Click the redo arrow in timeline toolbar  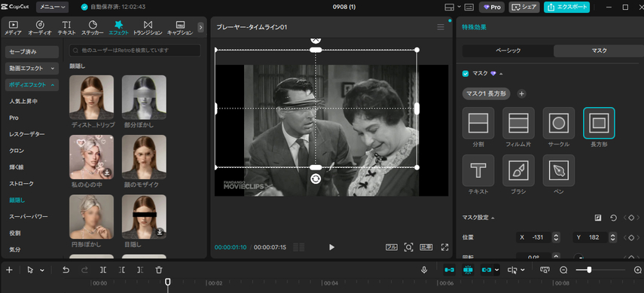coord(84,270)
